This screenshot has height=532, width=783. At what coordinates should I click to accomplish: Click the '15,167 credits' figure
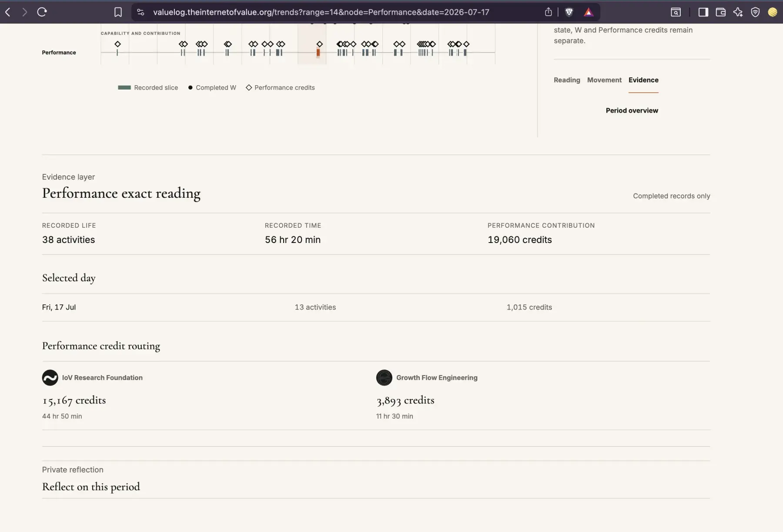tap(74, 400)
